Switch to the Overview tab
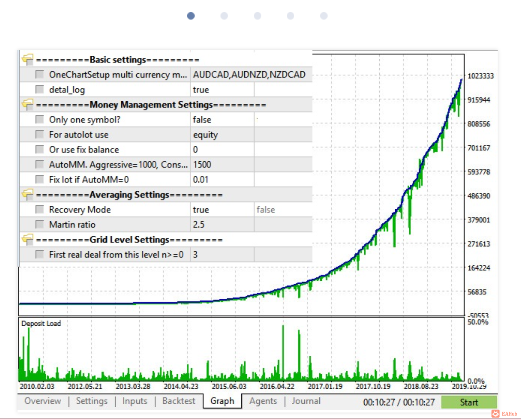The image size is (521, 420). click(x=43, y=401)
